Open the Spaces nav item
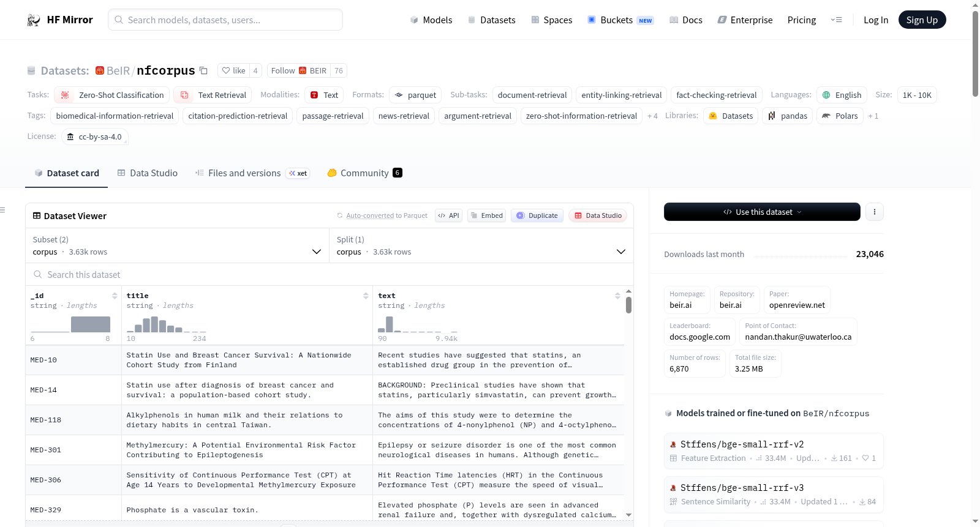 [x=552, y=20]
